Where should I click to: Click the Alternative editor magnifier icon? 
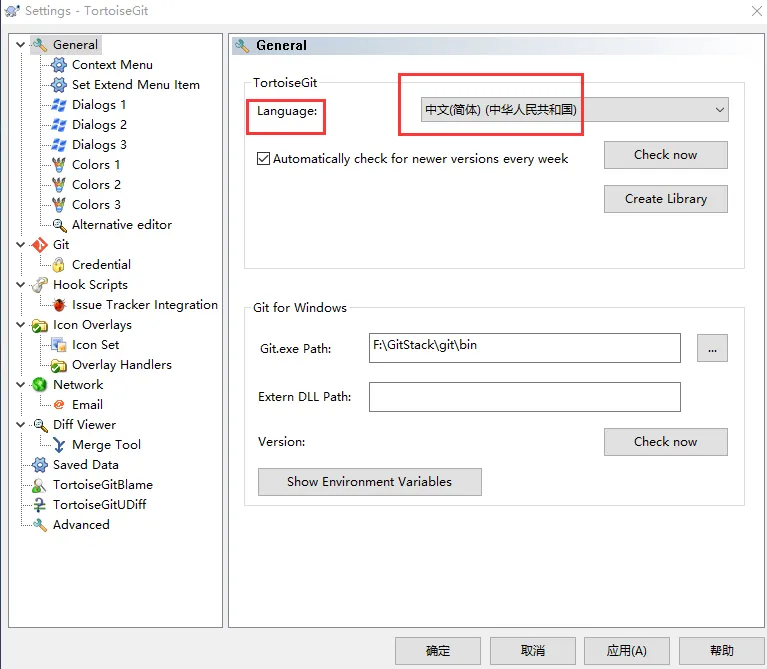point(59,225)
